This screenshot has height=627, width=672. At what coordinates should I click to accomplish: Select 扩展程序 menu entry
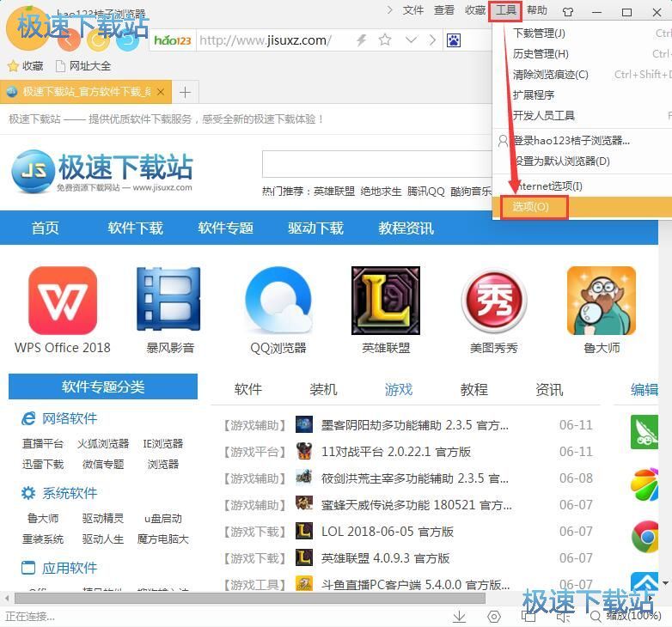coord(582,94)
